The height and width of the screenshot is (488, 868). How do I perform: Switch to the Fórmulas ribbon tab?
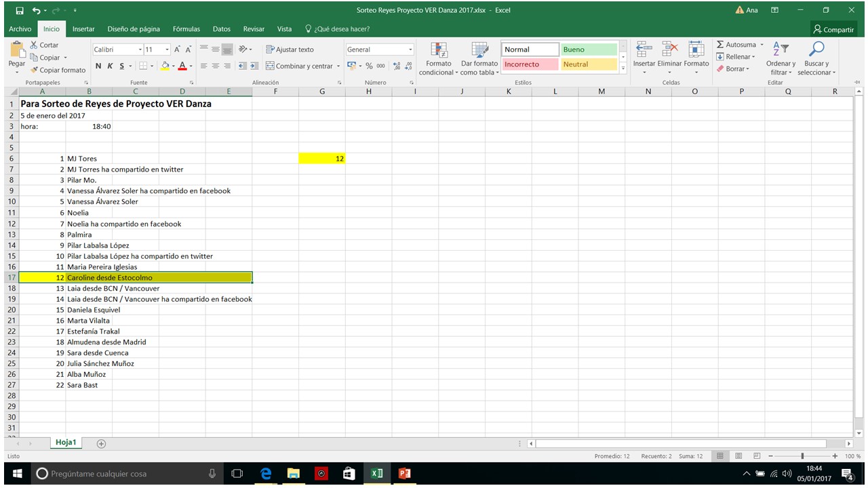186,29
